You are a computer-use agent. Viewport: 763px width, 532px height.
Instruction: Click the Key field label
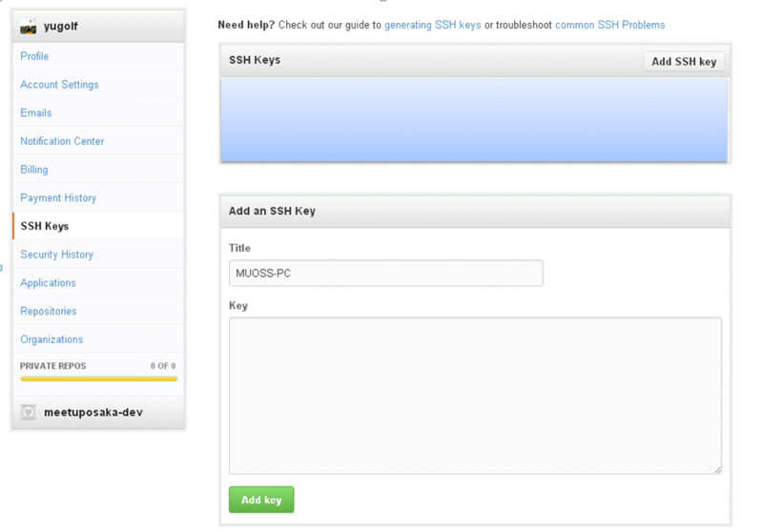pyautogui.click(x=238, y=306)
